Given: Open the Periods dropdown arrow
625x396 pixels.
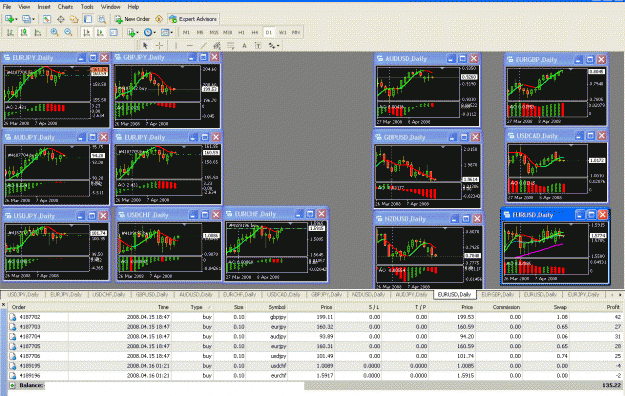Looking at the screenshot, I should pos(155,33).
